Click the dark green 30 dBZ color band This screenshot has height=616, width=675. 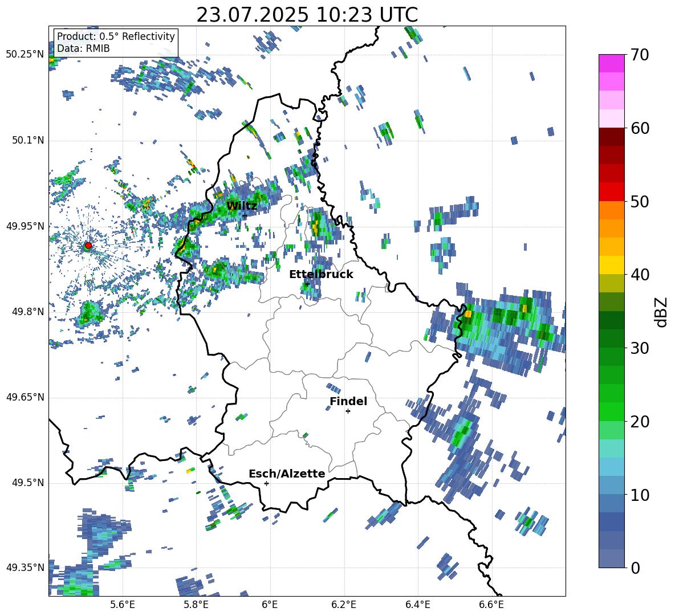(x=611, y=338)
